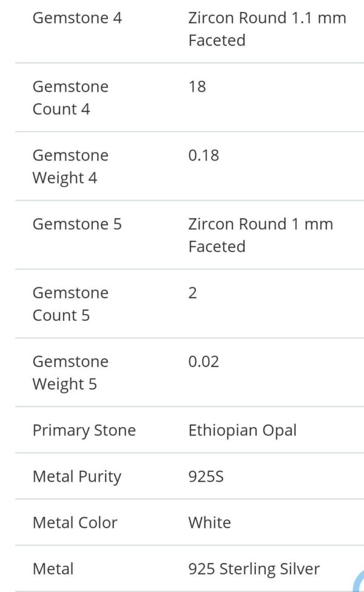Click the Metal Purity label

point(77,477)
